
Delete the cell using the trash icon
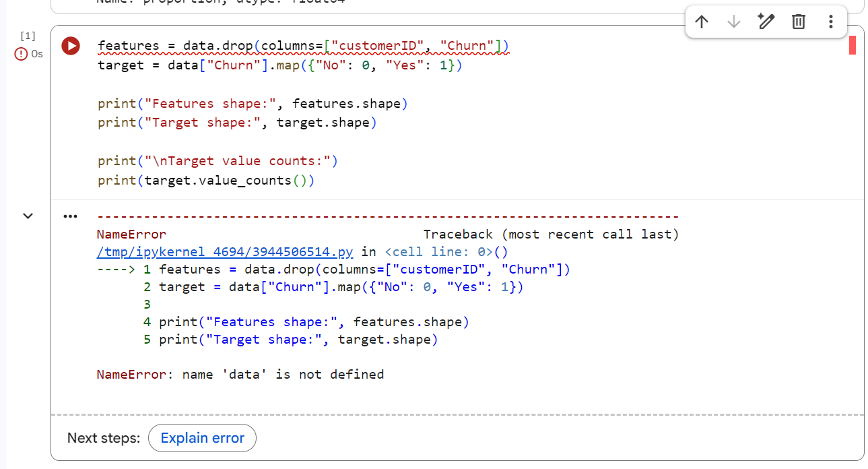point(798,22)
